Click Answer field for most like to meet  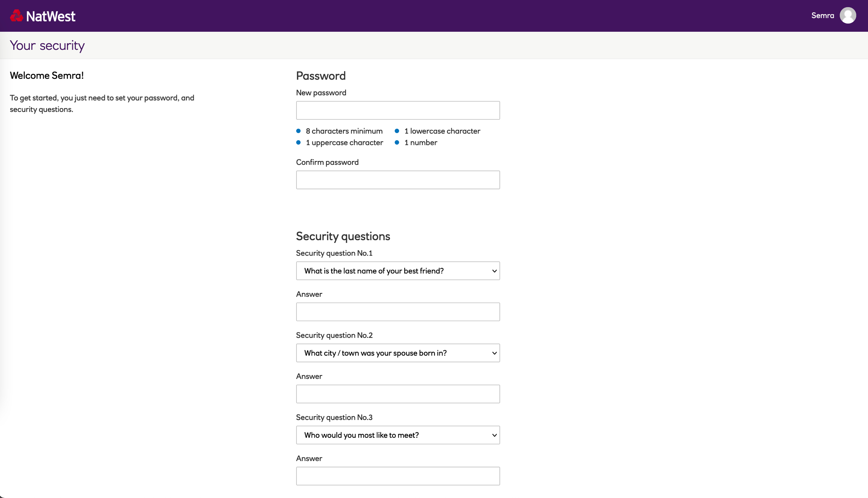click(x=398, y=476)
